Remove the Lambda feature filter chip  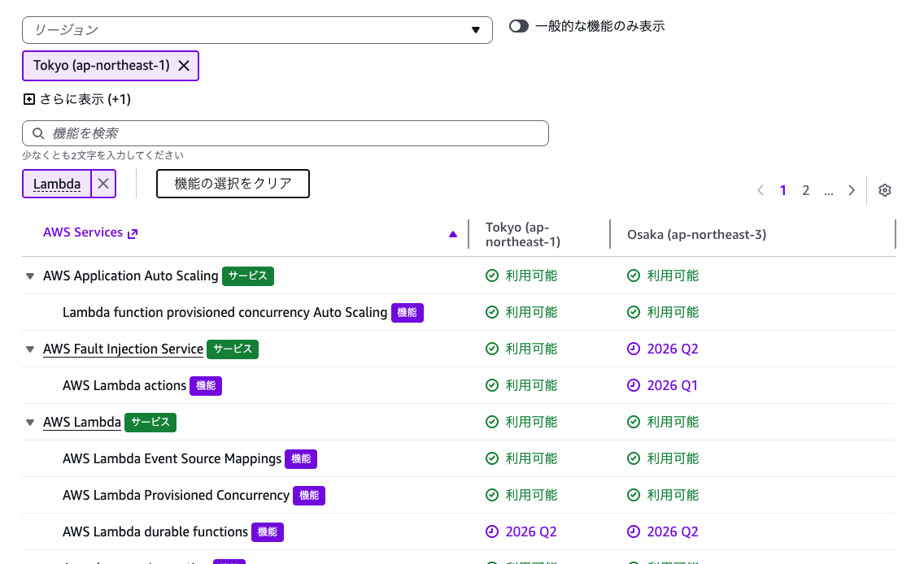coord(103,184)
